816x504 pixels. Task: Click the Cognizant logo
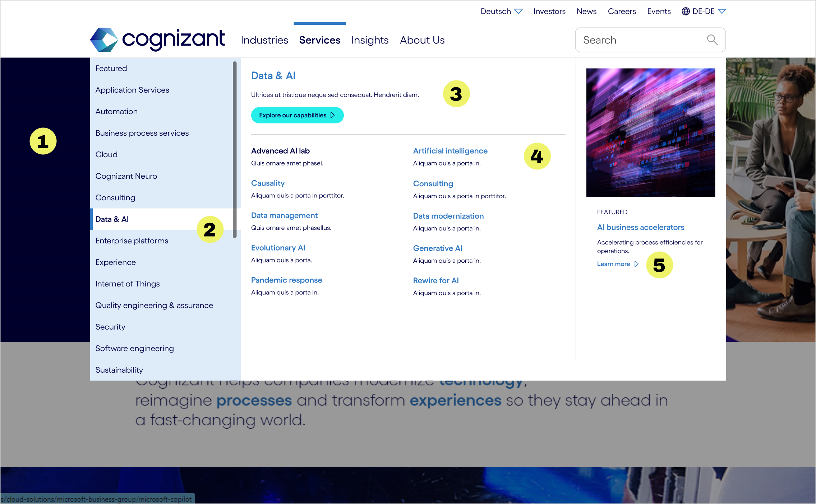pos(157,39)
